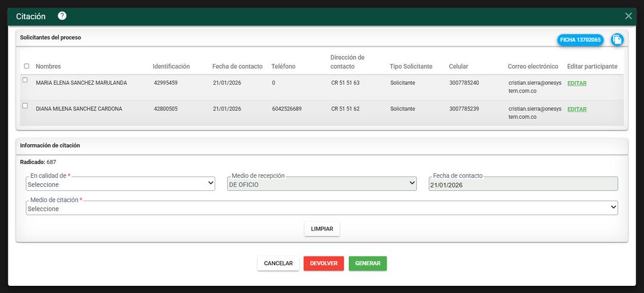
Task: Edit participant Diana Milena Sanchez Cardona
Action: point(577,109)
